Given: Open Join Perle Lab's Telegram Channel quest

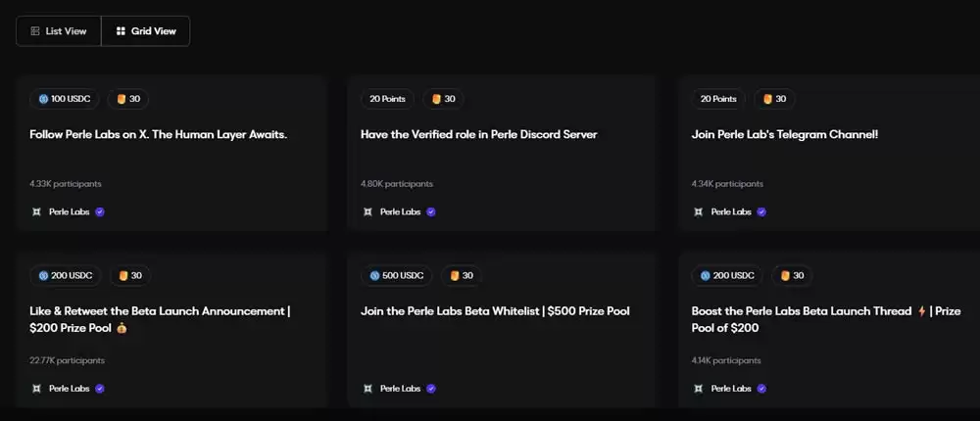Looking at the screenshot, I should [x=784, y=134].
